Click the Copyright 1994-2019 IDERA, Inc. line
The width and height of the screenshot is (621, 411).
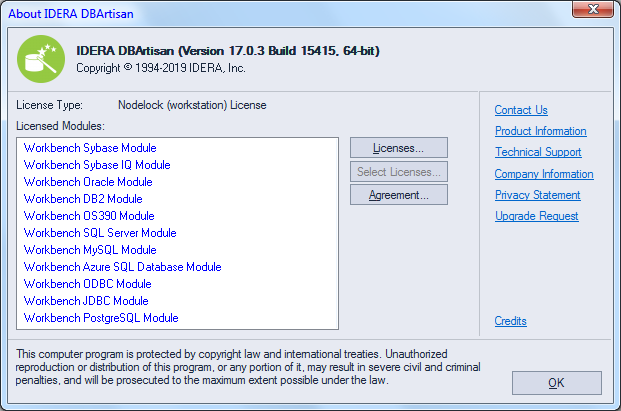(x=161, y=68)
